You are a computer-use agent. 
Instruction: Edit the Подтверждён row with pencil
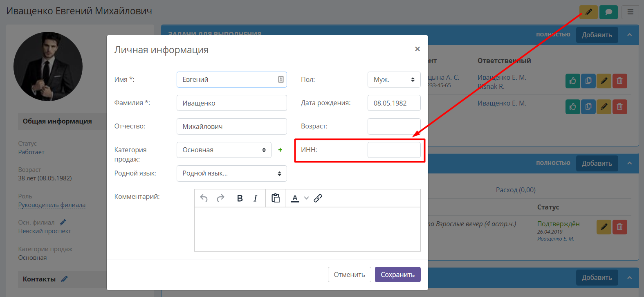[604, 227]
